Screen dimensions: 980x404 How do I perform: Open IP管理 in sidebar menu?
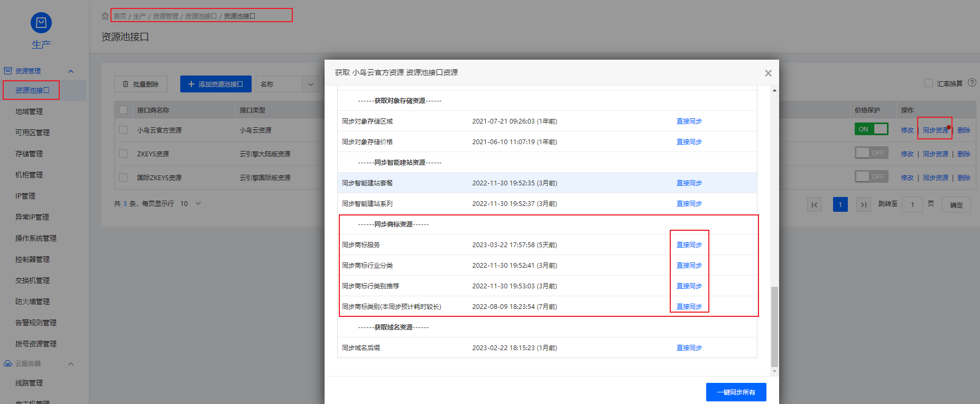[x=25, y=196]
